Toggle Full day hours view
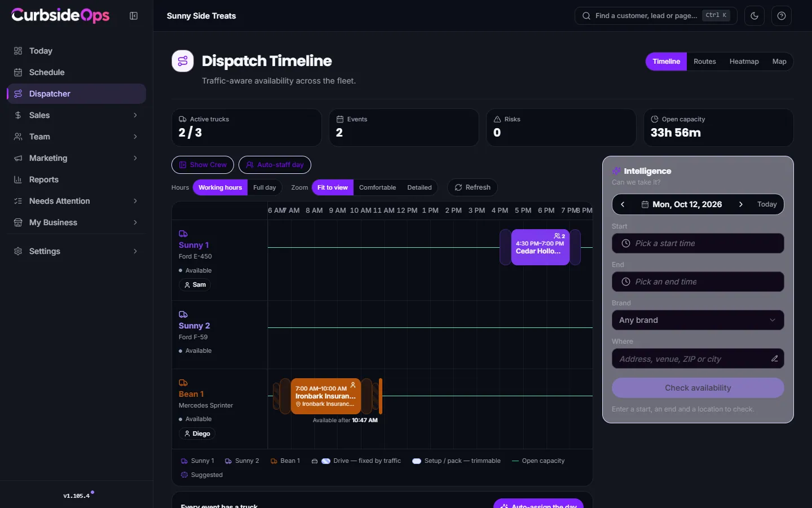 264,187
